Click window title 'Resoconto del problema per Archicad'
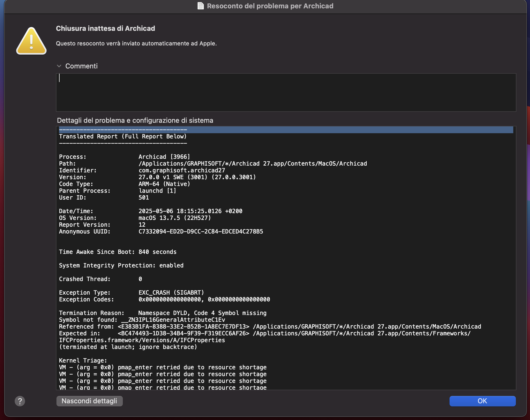 (x=270, y=6)
